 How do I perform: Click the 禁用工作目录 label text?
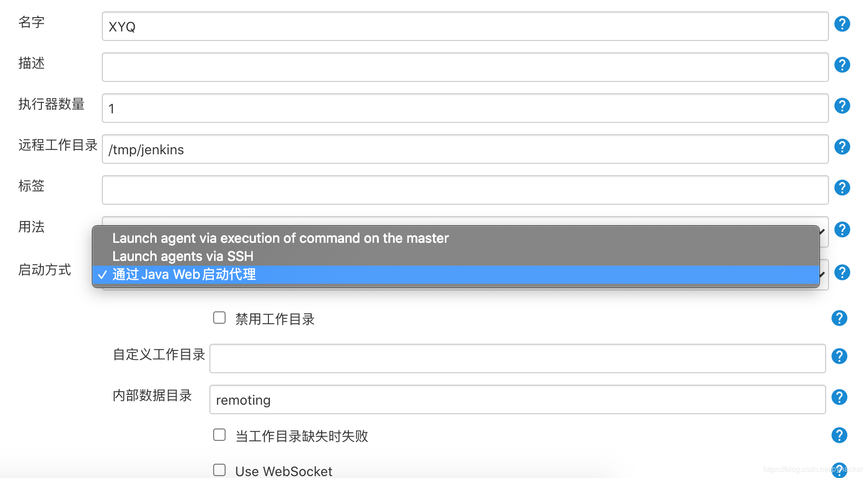(x=275, y=319)
